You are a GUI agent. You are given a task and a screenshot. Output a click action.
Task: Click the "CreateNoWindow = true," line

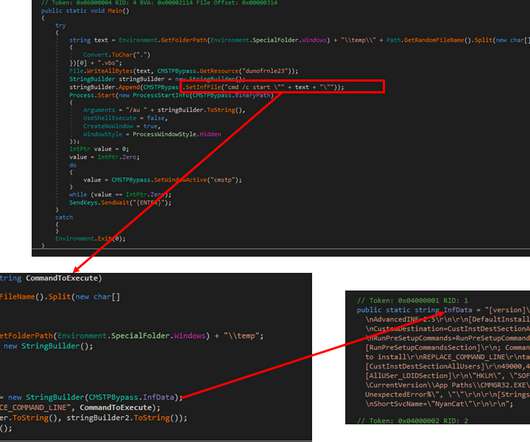click(x=122, y=126)
